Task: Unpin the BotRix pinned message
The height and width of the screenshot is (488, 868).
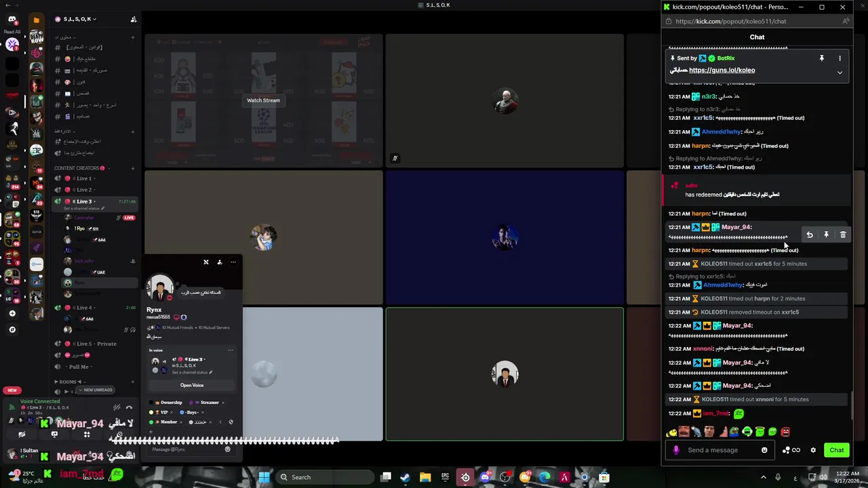Action: point(821,58)
